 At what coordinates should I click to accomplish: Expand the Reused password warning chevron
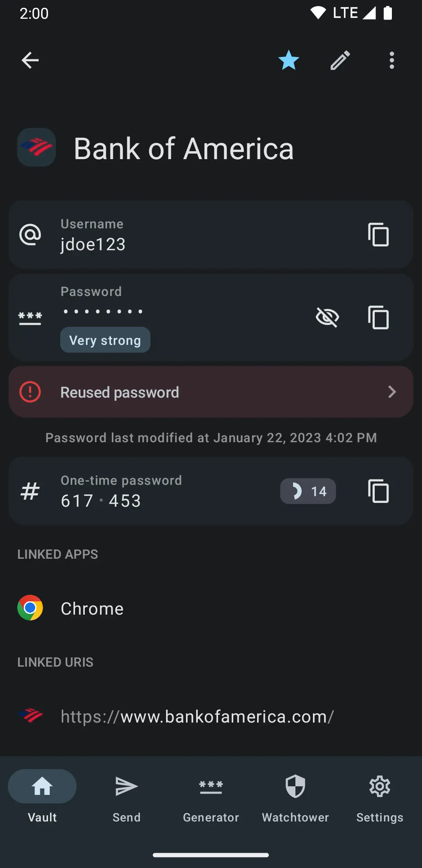[392, 392]
